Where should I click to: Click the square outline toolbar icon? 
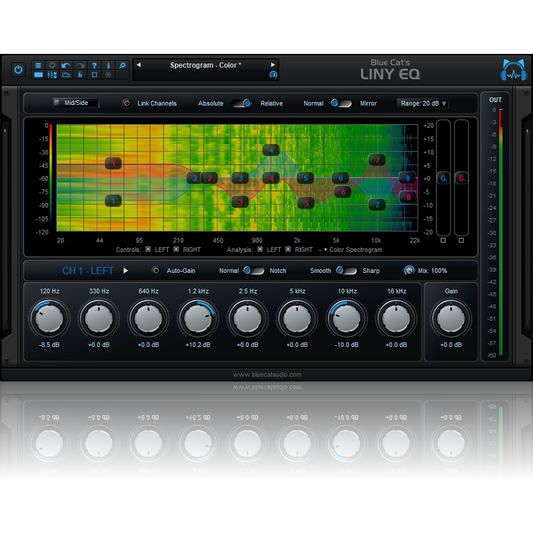[94, 74]
